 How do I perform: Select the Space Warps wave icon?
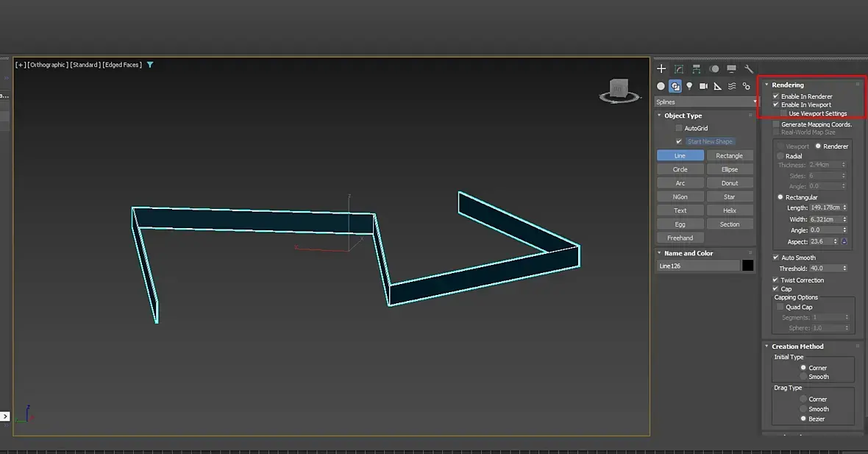(732, 86)
